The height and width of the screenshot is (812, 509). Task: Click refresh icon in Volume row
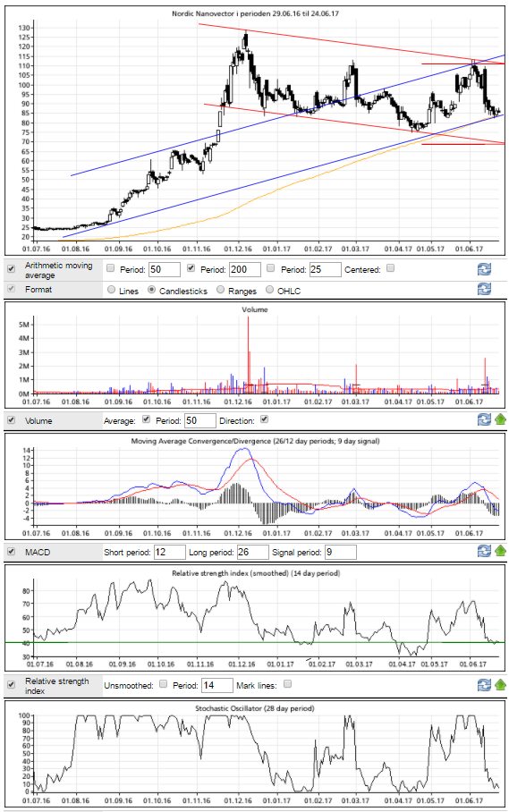[x=484, y=419]
